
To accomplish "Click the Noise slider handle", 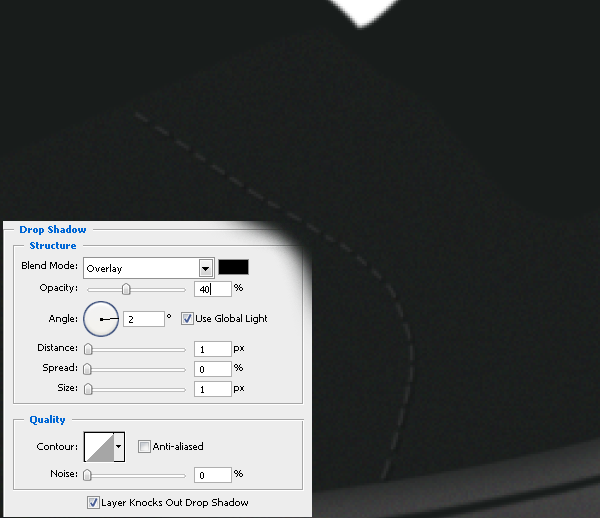I will pyautogui.click(x=87, y=475).
